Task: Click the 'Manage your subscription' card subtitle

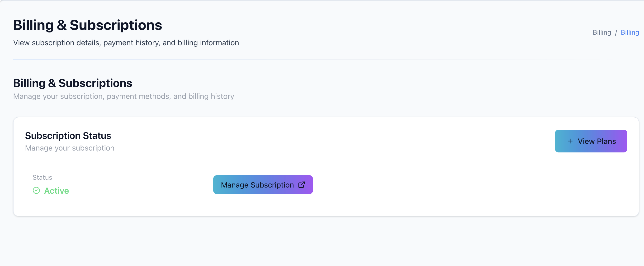Action: point(70,148)
